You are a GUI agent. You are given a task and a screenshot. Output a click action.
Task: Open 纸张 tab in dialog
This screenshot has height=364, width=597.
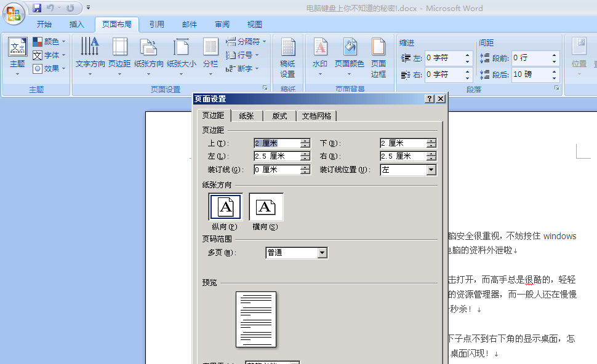click(x=246, y=116)
